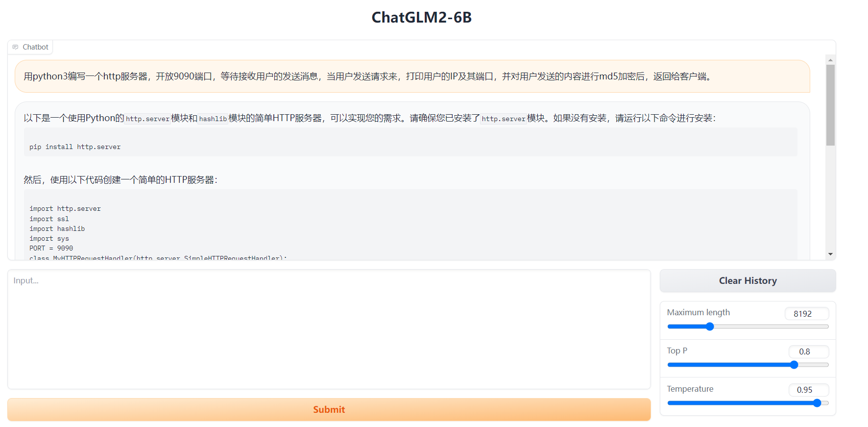Click the 'Top P' label

coord(677,351)
